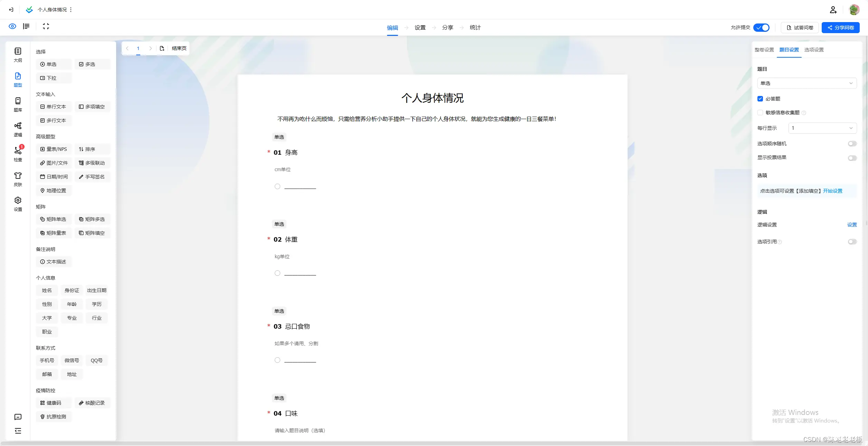The width and height of the screenshot is (868, 446).
Task: Go to previous page with left chevron
Action: coord(127,48)
